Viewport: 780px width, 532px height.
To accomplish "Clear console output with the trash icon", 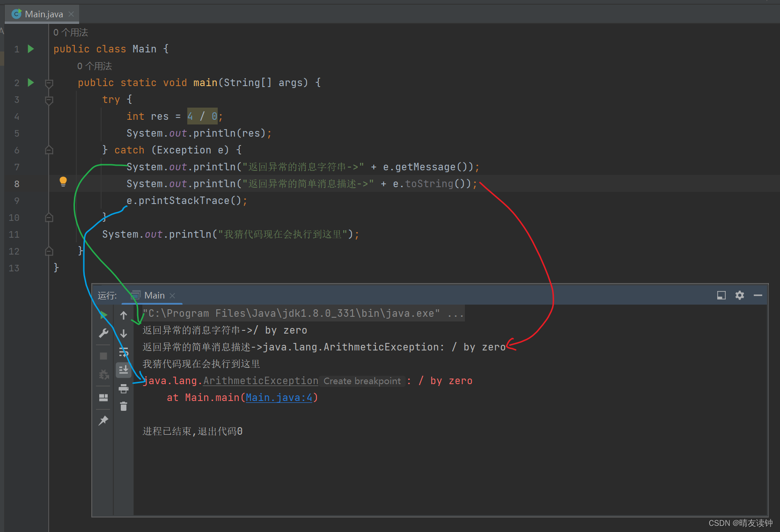I will point(123,406).
